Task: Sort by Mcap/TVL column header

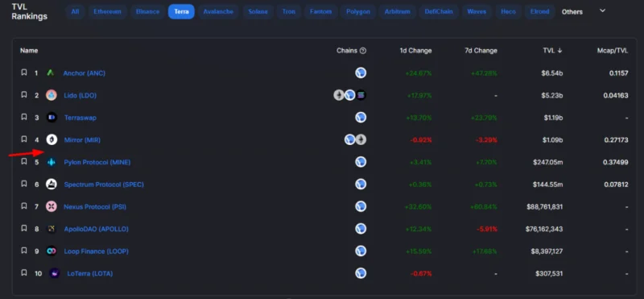Action: point(613,51)
